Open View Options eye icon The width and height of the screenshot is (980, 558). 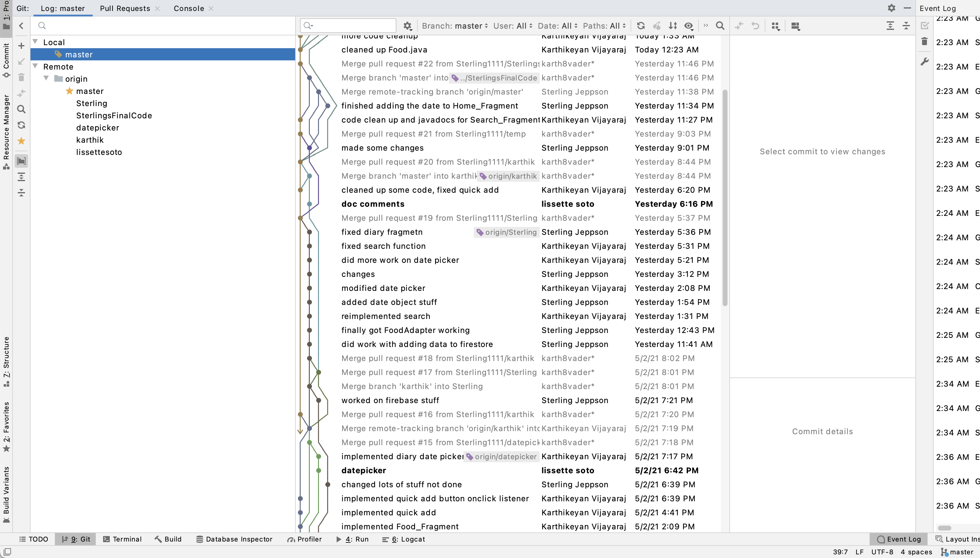[689, 26]
